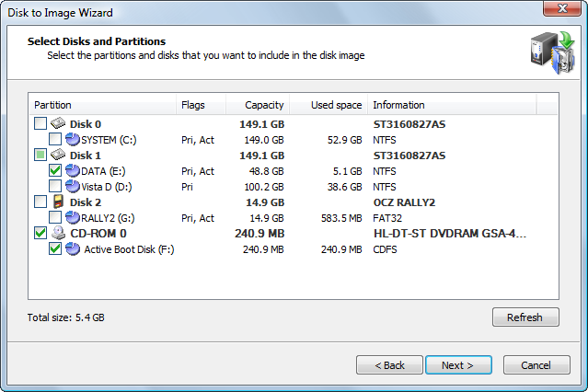
Task: Click the Disk 2 USB drive icon
Action: pyautogui.click(x=58, y=202)
